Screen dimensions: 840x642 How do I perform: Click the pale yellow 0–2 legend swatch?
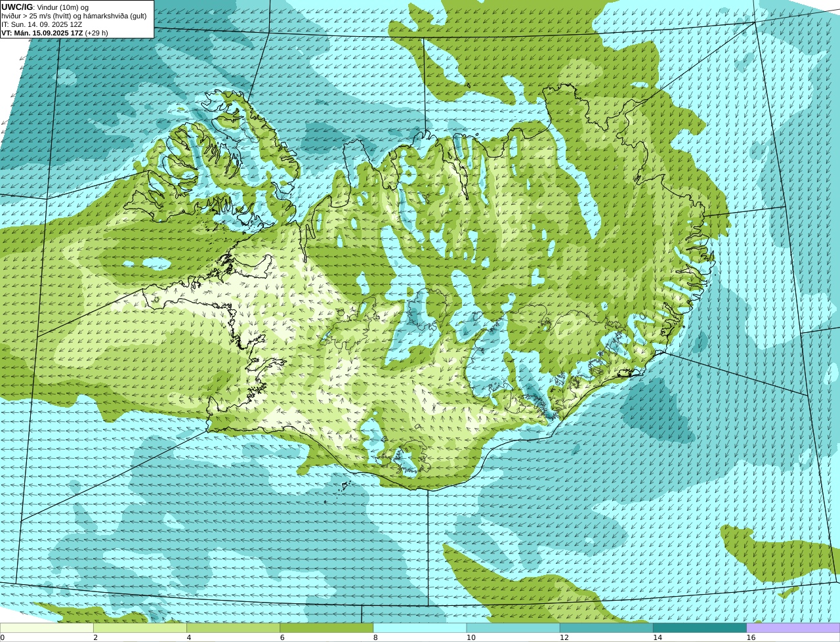click(47, 628)
